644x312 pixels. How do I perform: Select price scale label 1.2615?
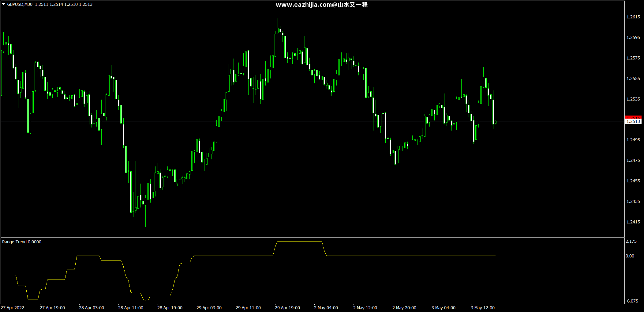[x=633, y=17]
